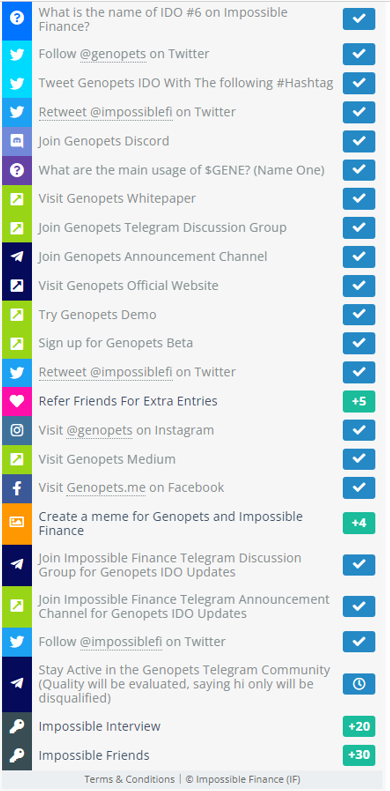Open the @impossiblefi link in Follow entry
The width and height of the screenshot is (390, 791).
pos(121,642)
